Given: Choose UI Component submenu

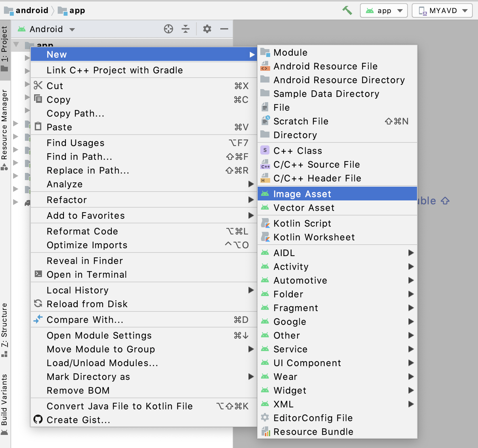Looking at the screenshot, I should [337, 363].
